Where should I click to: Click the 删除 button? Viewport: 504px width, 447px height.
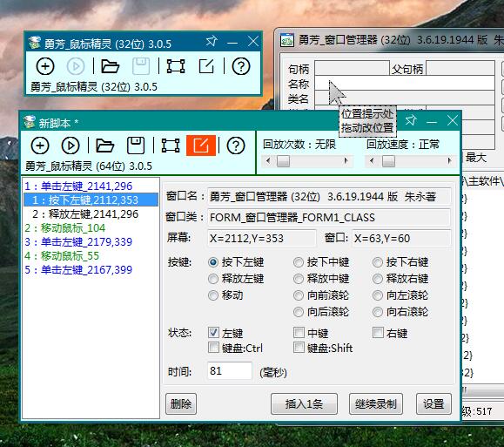coord(181,404)
